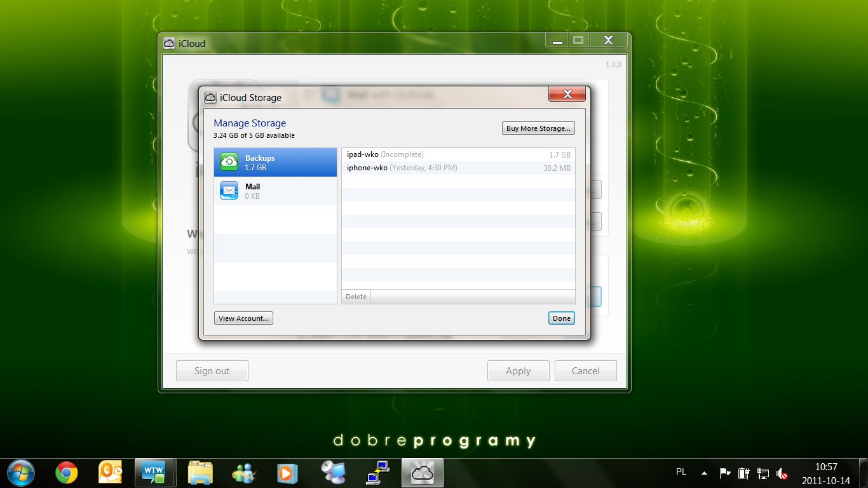Switch to the WTW taskbar application

click(x=154, y=473)
